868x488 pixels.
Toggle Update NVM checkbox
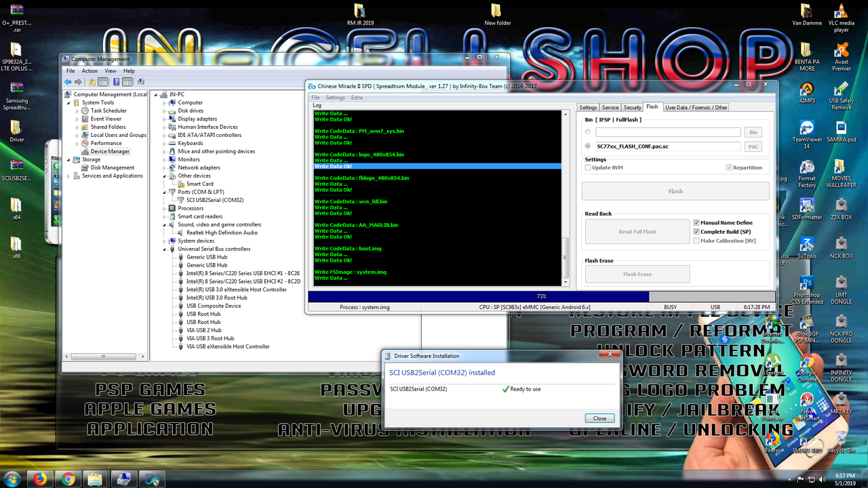point(588,167)
